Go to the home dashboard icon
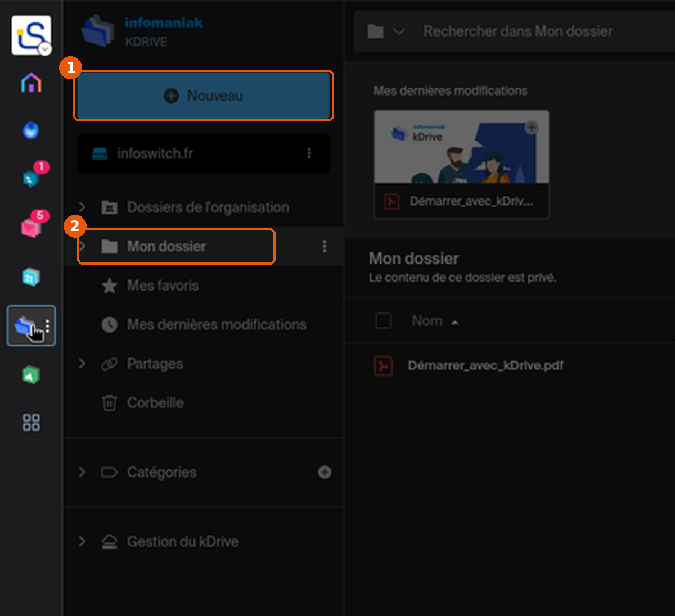Screen dimensions: 675x616 pos(31,83)
